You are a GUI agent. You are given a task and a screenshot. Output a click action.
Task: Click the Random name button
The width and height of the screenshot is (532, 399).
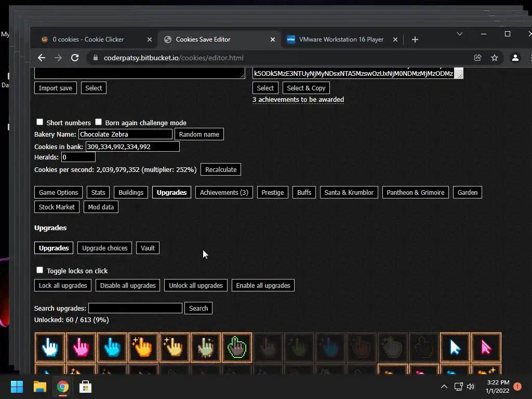point(199,134)
